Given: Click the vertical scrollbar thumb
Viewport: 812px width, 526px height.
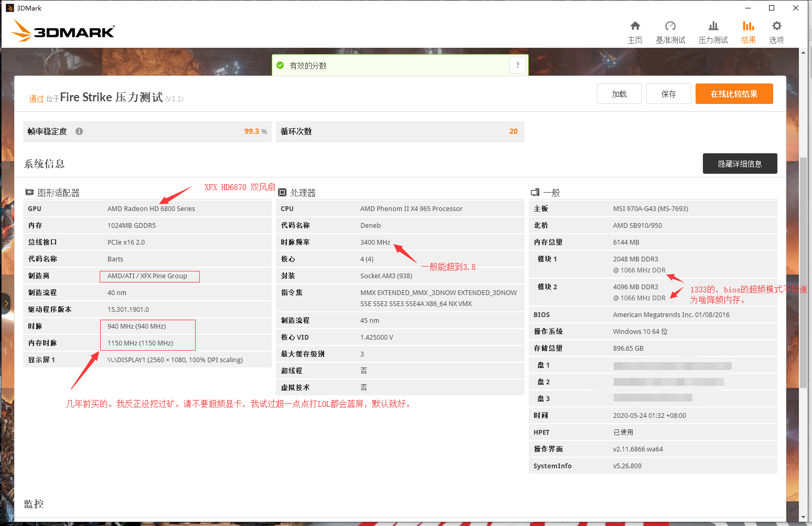Looking at the screenshot, I should tap(803, 273).
